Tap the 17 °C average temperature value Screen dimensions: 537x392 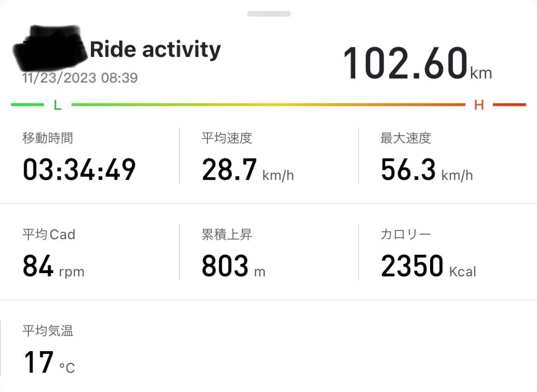(49, 363)
